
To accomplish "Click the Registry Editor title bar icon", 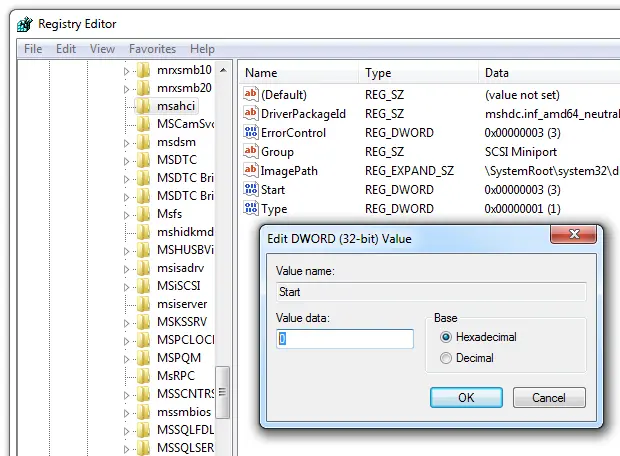I will (x=23, y=24).
